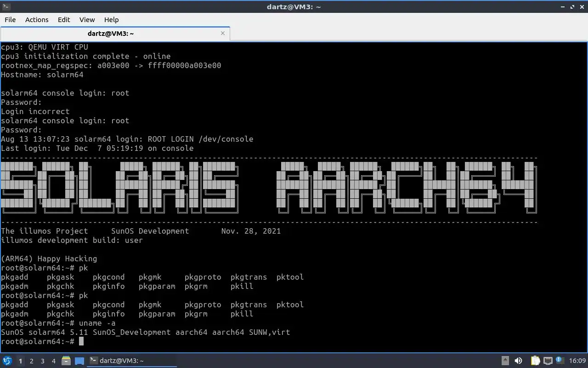
Task: Click the 16:09 panel clock
Action: click(x=577, y=361)
